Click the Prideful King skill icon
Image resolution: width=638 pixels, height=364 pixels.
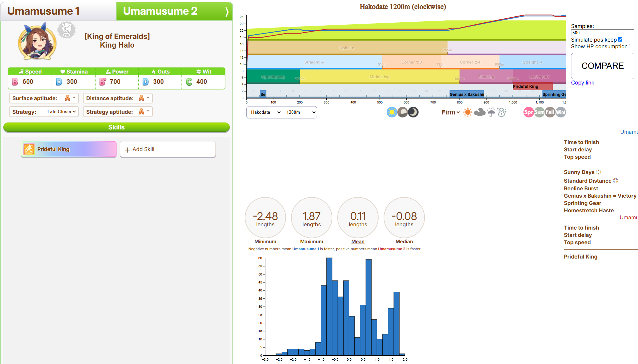[29, 149]
